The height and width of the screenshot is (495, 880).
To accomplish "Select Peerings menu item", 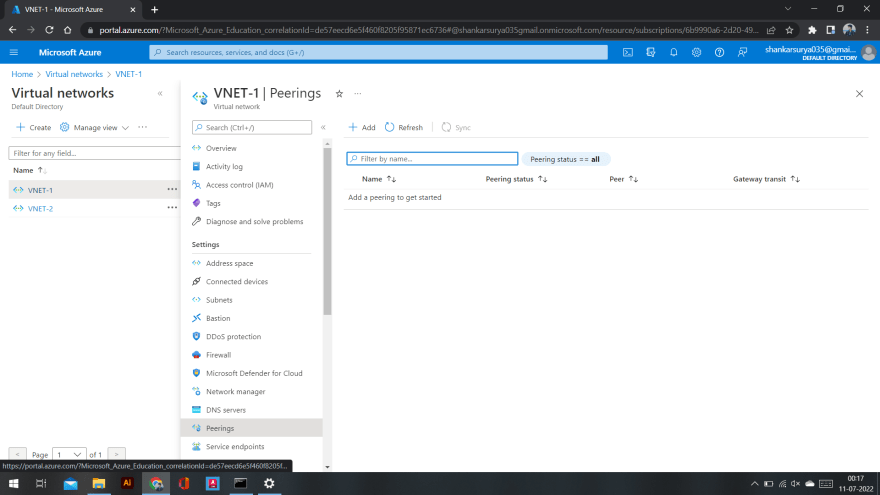I will (x=251, y=428).
